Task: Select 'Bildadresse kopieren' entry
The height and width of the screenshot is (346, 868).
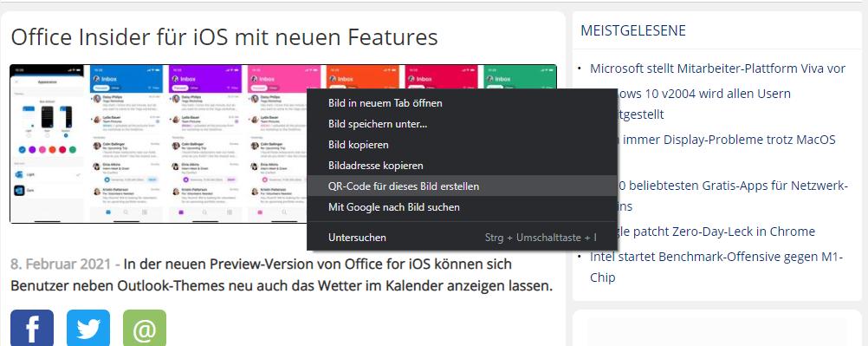Action: point(462,166)
